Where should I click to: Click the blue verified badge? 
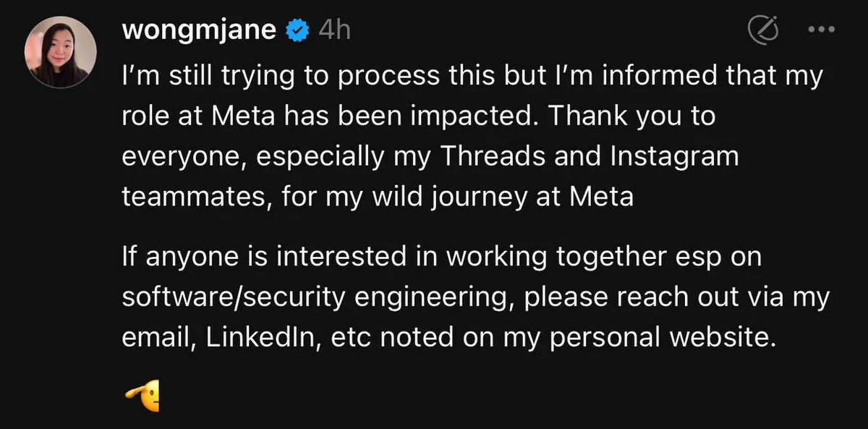299,31
